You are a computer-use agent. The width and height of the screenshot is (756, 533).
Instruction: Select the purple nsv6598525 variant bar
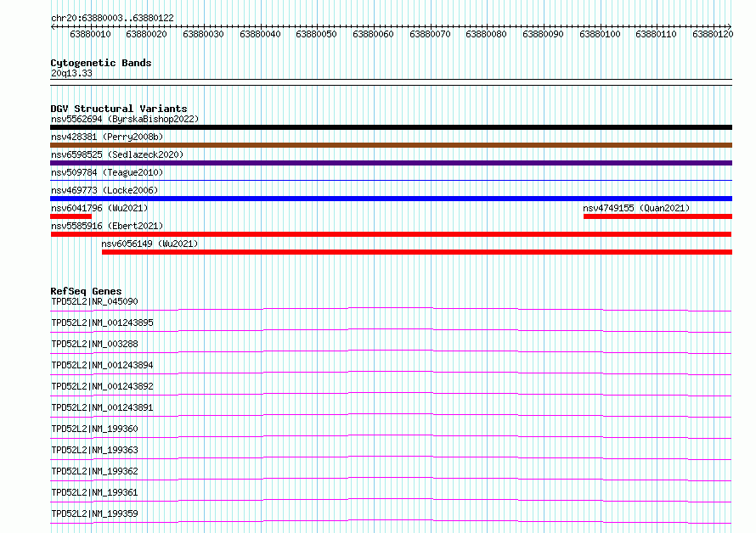pyautogui.click(x=391, y=163)
